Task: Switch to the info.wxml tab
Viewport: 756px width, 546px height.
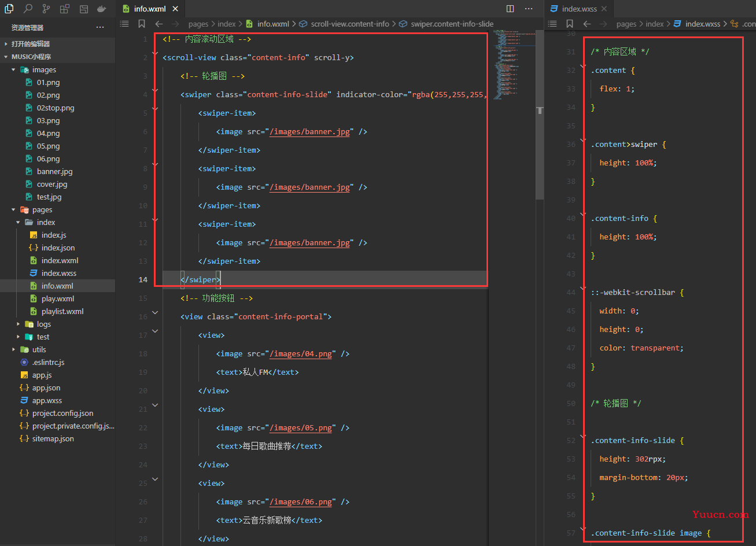Action: point(150,9)
